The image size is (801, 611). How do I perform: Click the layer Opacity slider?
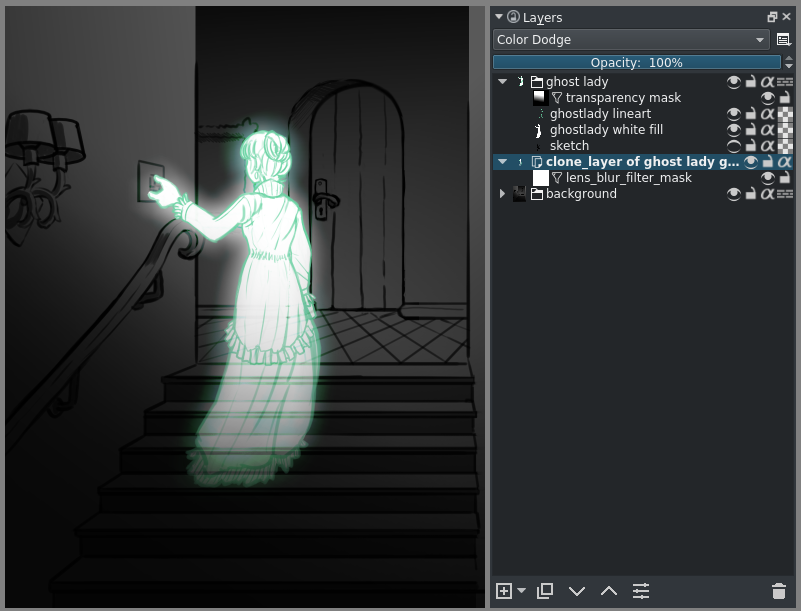pos(636,62)
